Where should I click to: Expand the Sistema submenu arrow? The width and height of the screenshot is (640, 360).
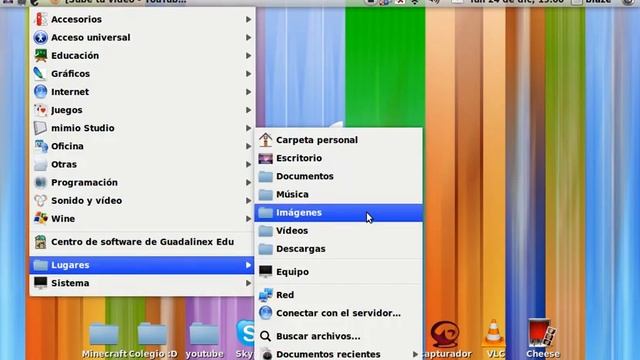[248, 283]
